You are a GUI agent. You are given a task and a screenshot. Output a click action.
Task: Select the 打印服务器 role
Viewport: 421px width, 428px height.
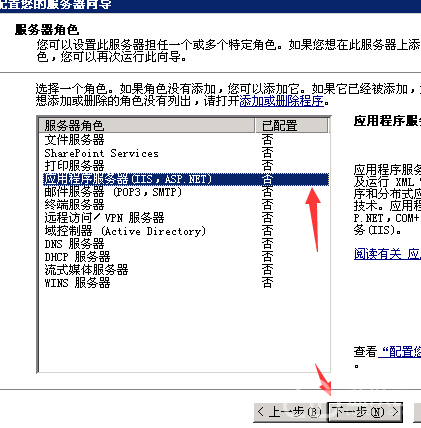[74, 166]
